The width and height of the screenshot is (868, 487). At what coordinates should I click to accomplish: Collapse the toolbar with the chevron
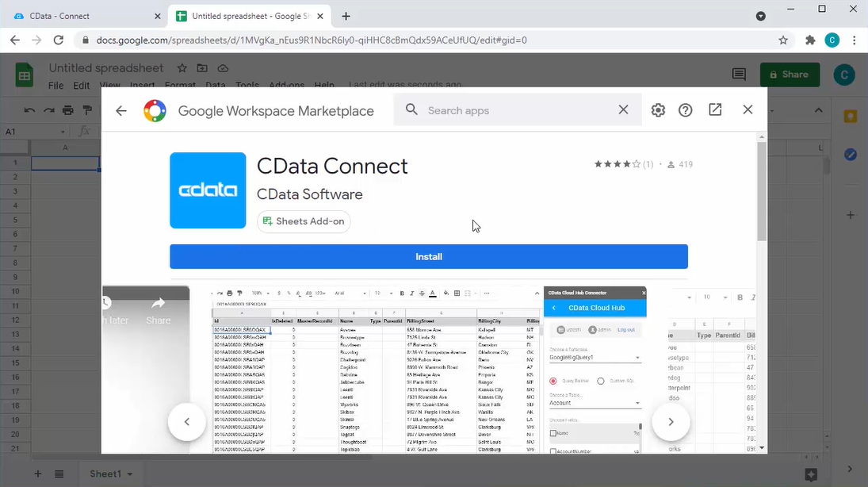point(818,110)
